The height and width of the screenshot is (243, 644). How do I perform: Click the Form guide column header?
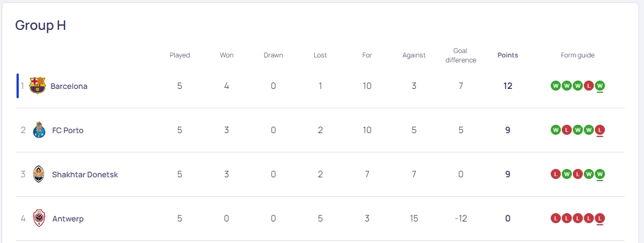[x=578, y=55]
